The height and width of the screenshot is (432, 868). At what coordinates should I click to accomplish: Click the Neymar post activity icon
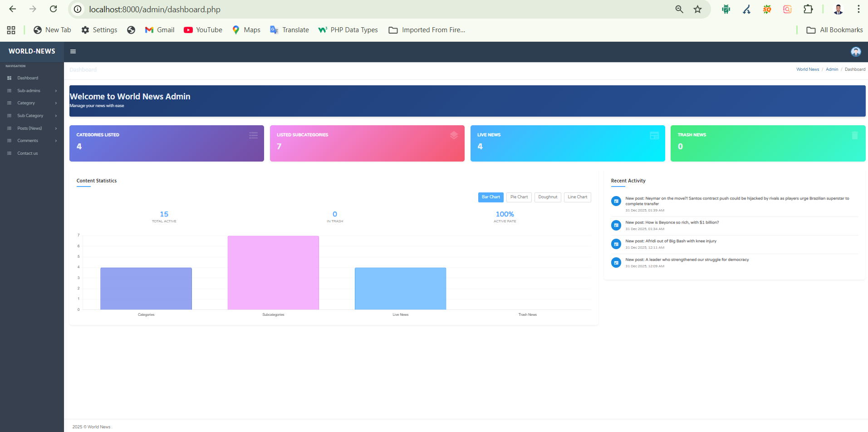(616, 201)
